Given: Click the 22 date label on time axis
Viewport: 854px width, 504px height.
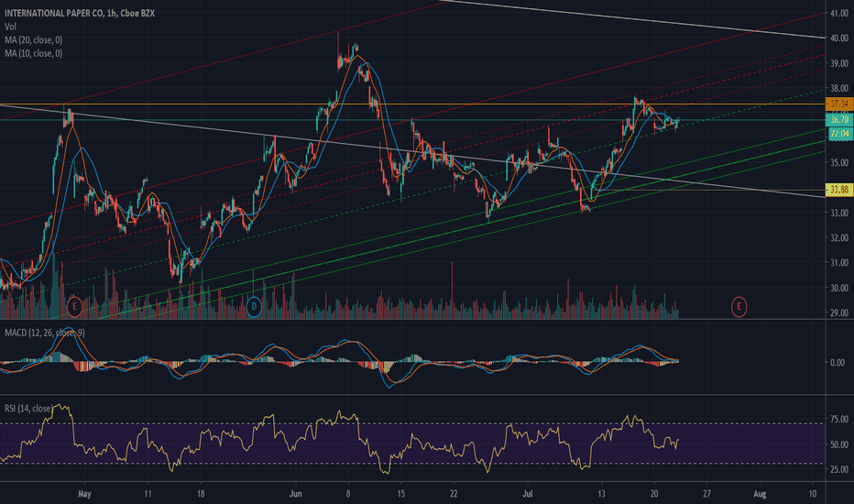Looking at the screenshot, I should [x=454, y=494].
